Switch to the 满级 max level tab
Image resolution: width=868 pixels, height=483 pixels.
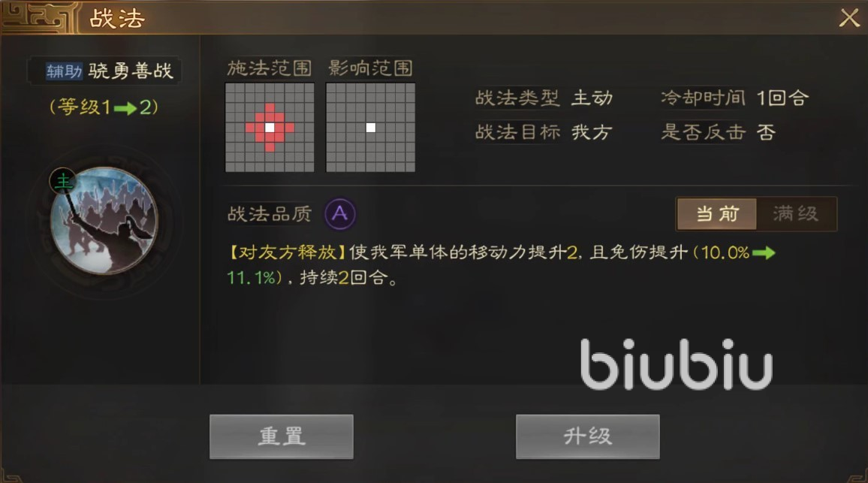(x=796, y=214)
